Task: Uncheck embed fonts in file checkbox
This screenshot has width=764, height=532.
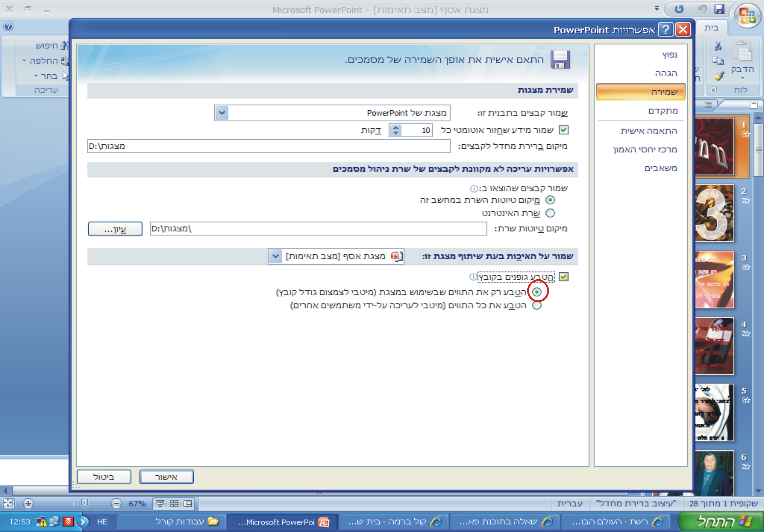Action: point(563,277)
